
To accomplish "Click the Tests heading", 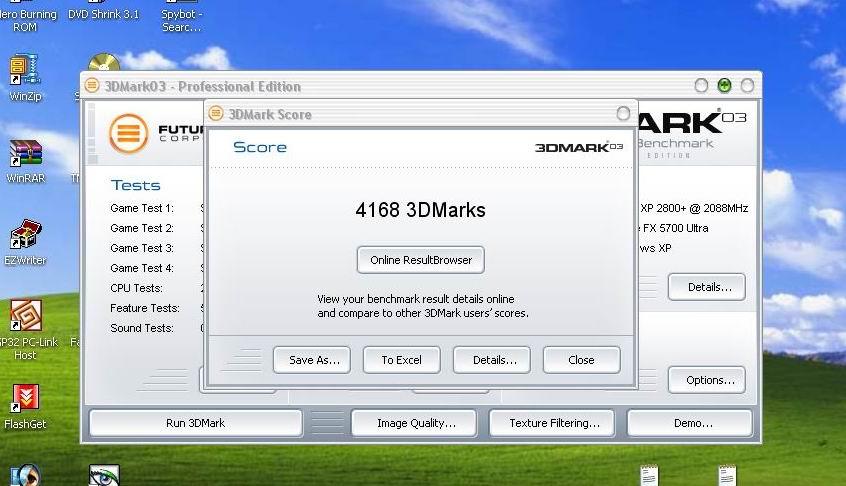I will click(136, 186).
